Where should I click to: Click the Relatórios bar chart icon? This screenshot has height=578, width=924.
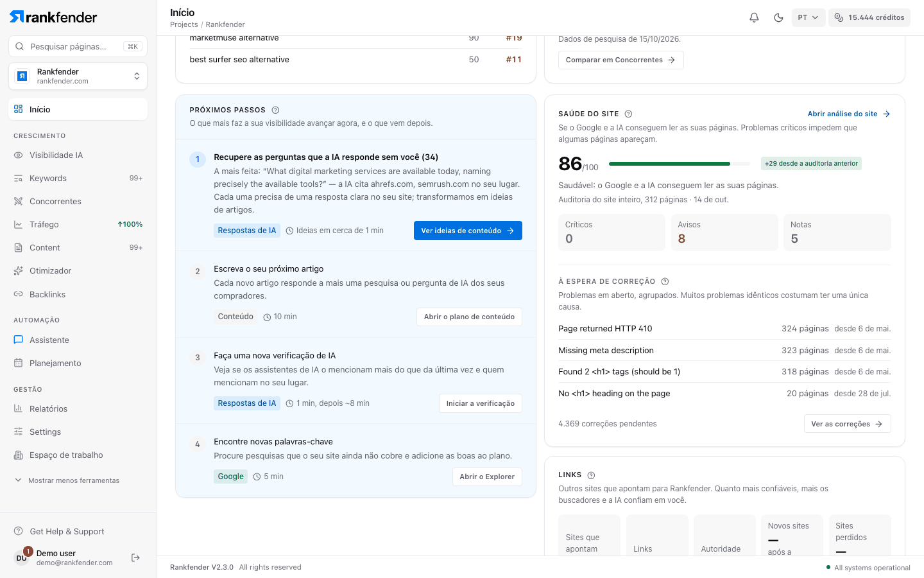pos(18,408)
